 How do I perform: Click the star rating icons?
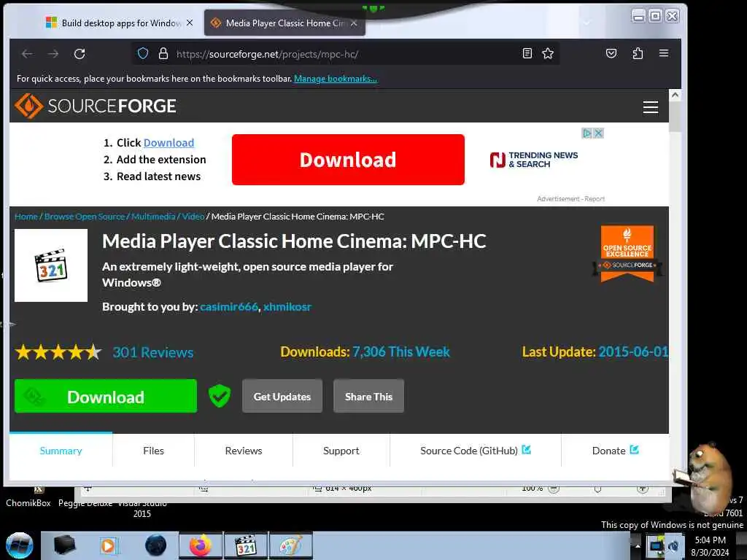(x=58, y=352)
